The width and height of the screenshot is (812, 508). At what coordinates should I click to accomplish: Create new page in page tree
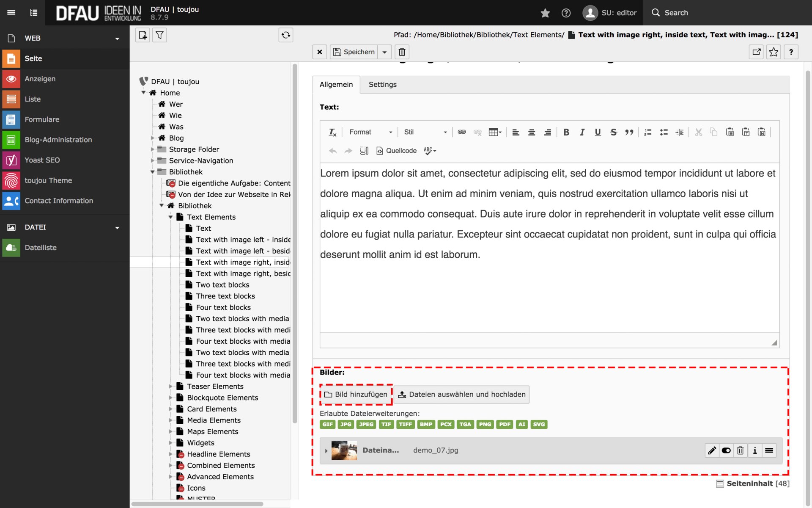click(143, 35)
